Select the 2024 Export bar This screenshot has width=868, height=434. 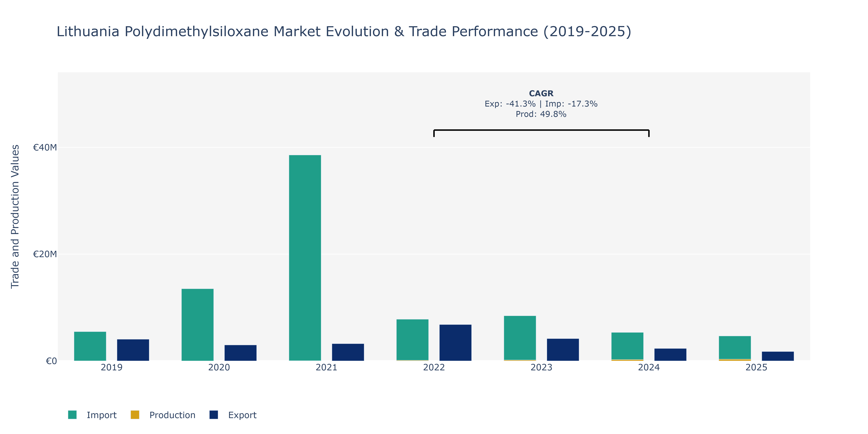[671, 354]
